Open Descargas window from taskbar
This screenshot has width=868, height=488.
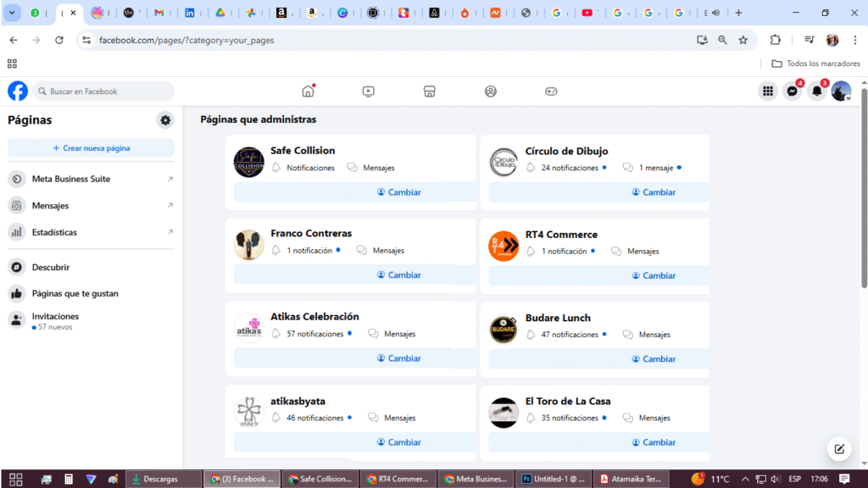click(164, 480)
